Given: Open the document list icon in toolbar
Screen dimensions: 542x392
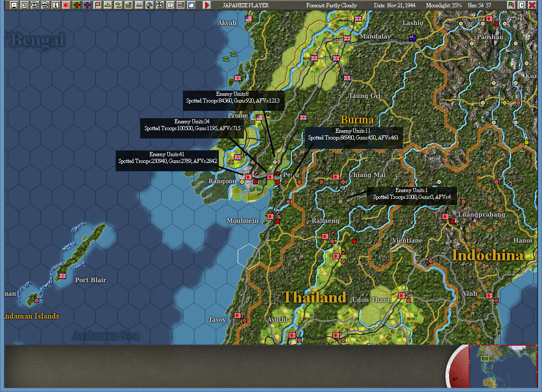Looking at the screenshot, I should [24, 5].
